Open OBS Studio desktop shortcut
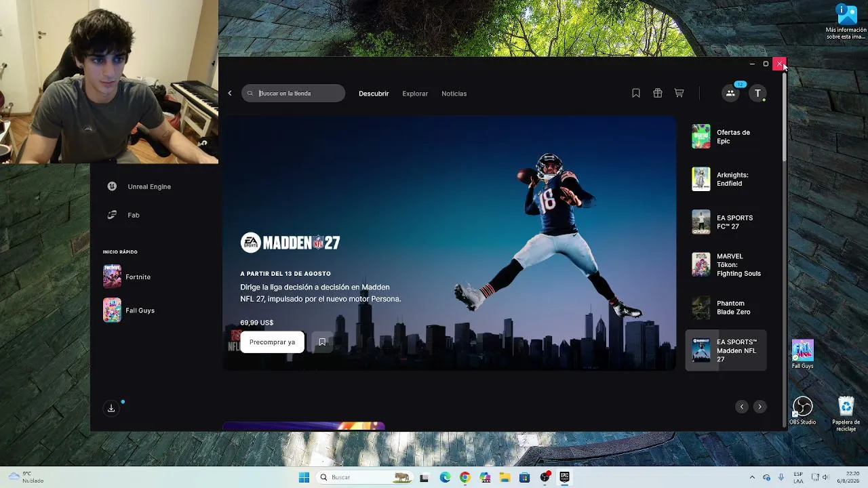 (803, 411)
